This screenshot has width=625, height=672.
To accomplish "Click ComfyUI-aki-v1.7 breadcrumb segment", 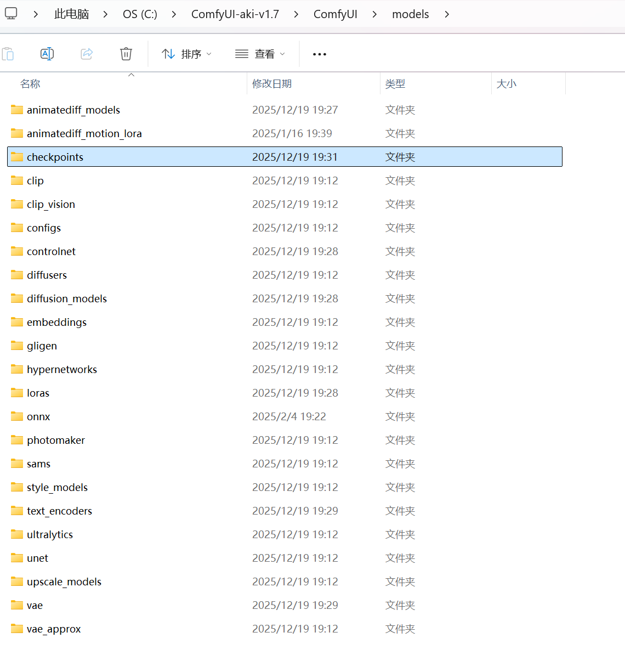I will [235, 14].
